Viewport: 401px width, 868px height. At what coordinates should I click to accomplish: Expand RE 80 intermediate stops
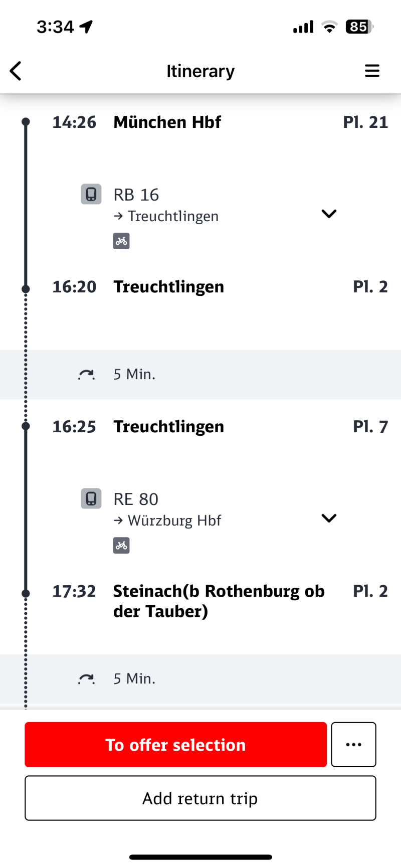pos(329,518)
